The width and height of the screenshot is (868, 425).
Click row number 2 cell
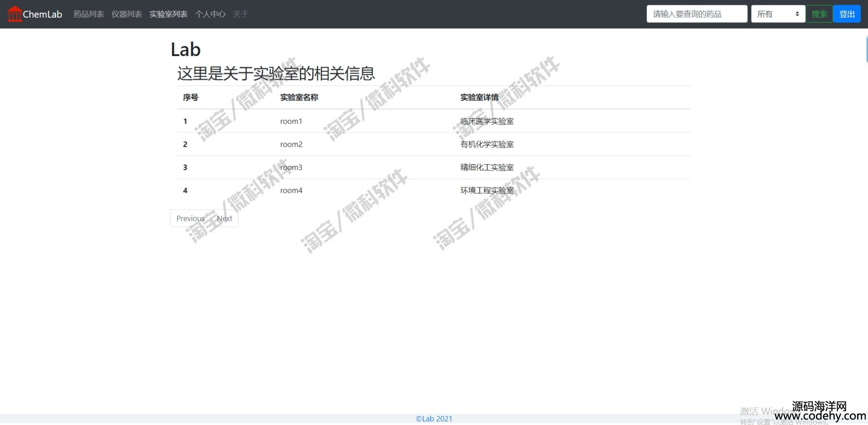(x=185, y=144)
